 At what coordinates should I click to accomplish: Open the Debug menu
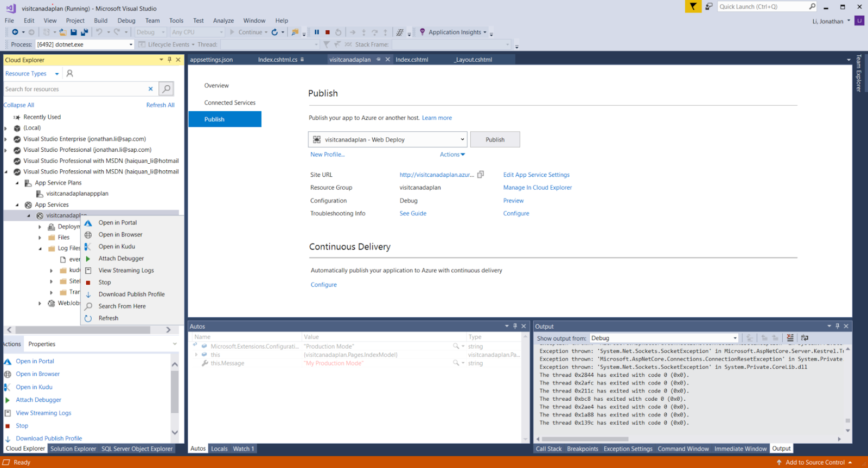126,21
